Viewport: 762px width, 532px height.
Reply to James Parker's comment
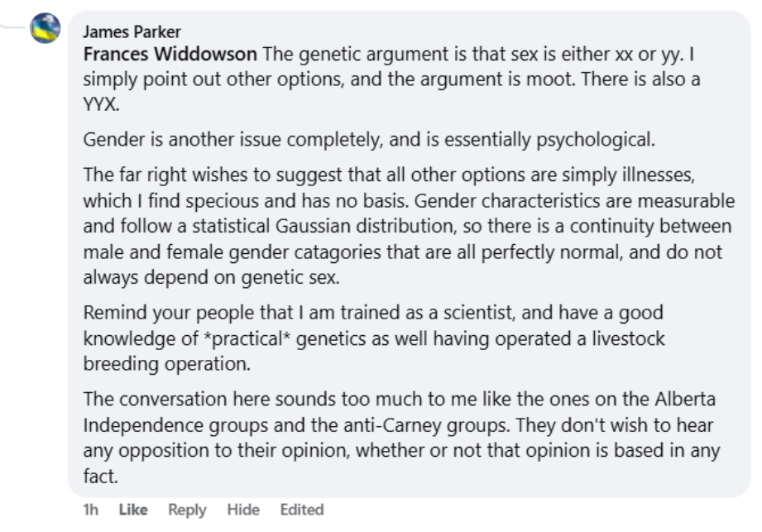[187, 510]
